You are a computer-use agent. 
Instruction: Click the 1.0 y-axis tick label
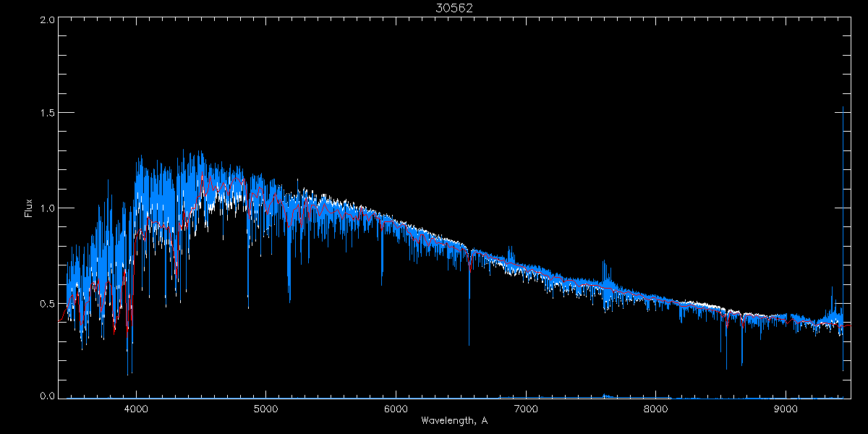tap(47, 208)
